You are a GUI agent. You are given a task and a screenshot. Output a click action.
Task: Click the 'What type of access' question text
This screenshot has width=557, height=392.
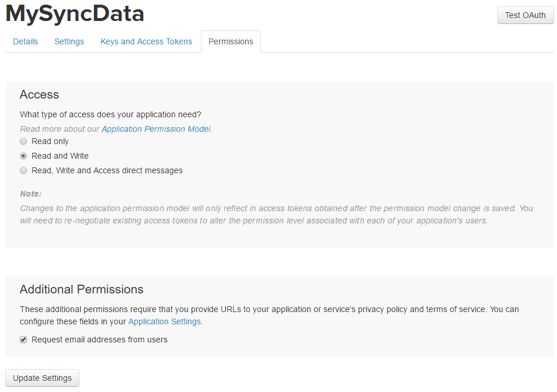pos(110,114)
